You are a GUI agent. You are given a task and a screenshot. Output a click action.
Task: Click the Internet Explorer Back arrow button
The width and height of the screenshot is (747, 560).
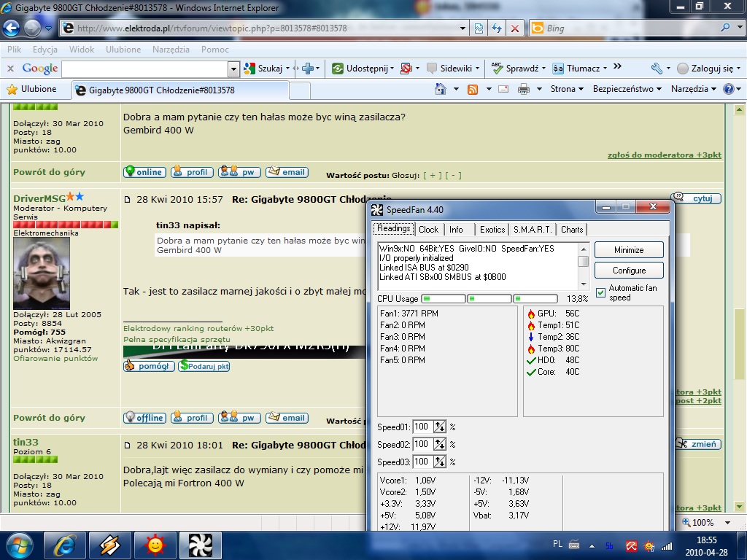(11, 28)
